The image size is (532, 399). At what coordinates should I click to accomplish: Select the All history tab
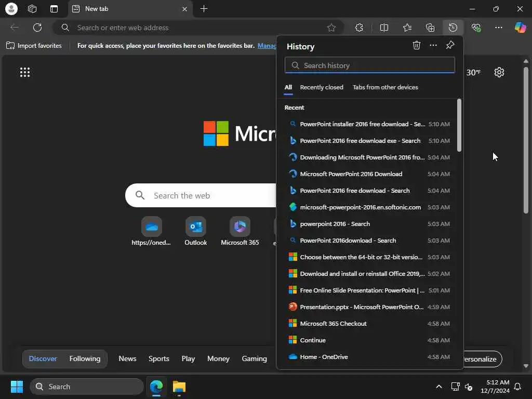coord(288,87)
